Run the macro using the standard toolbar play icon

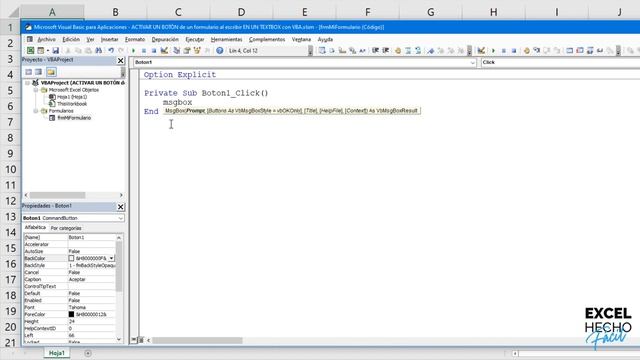click(x=133, y=51)
